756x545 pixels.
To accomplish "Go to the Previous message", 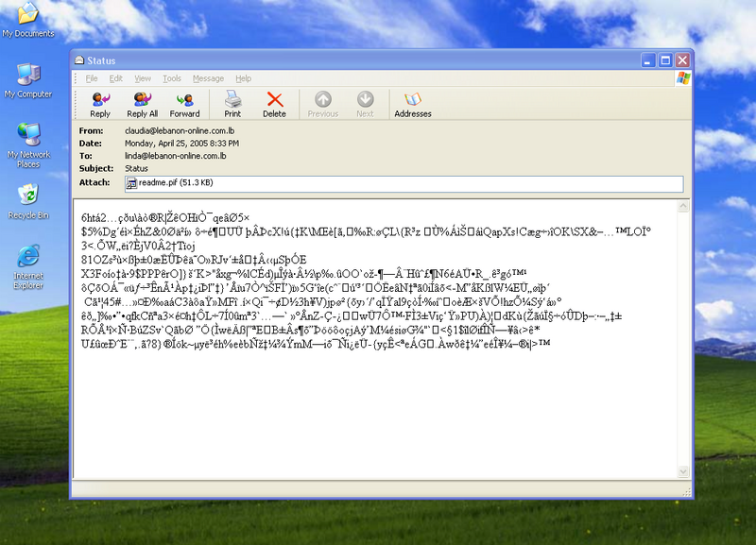I will [x=323, y=105].
